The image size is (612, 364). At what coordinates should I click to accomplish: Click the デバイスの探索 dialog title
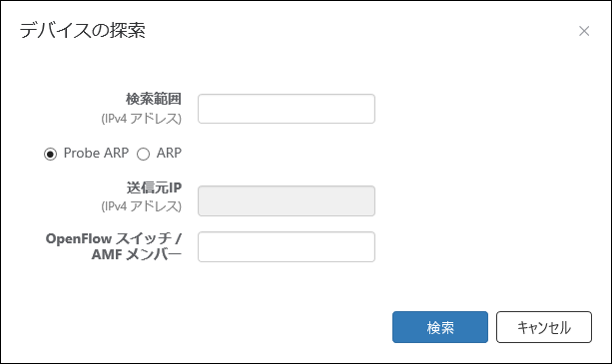82,30
